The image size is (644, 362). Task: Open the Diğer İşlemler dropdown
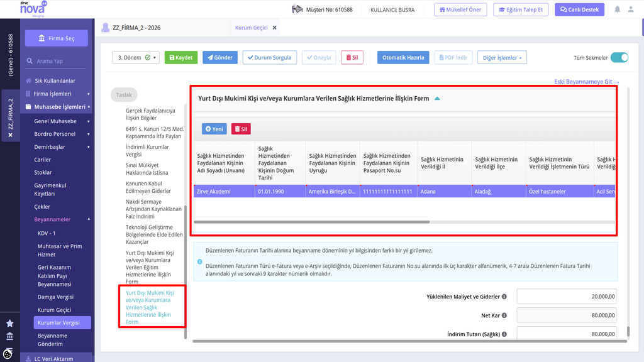point(502,57)
